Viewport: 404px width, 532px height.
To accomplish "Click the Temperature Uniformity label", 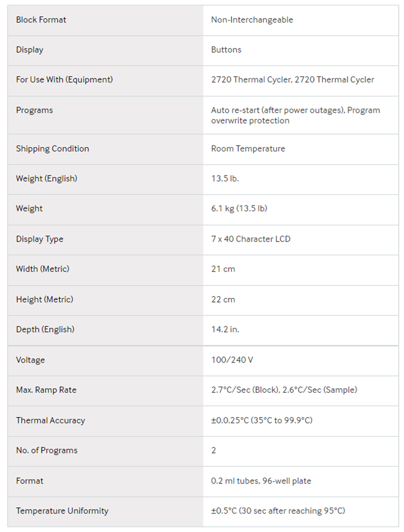I will tap(62, 511).
